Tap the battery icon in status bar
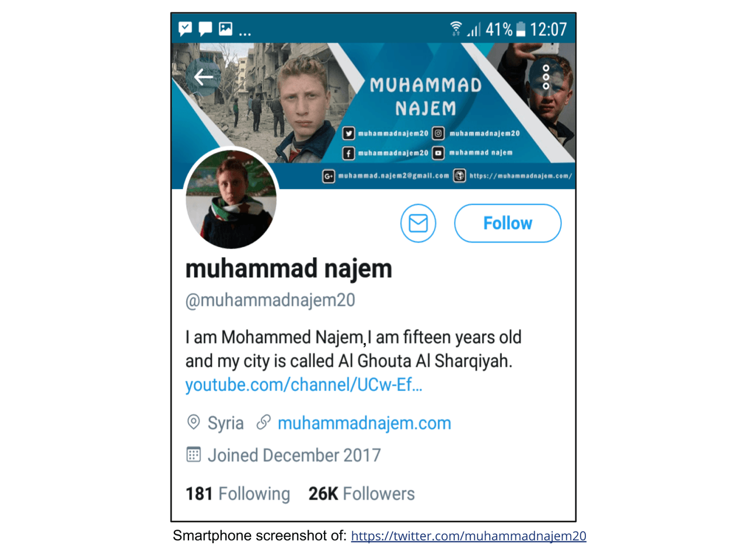This screenshot has width=747, height=560. pos(521,29)
